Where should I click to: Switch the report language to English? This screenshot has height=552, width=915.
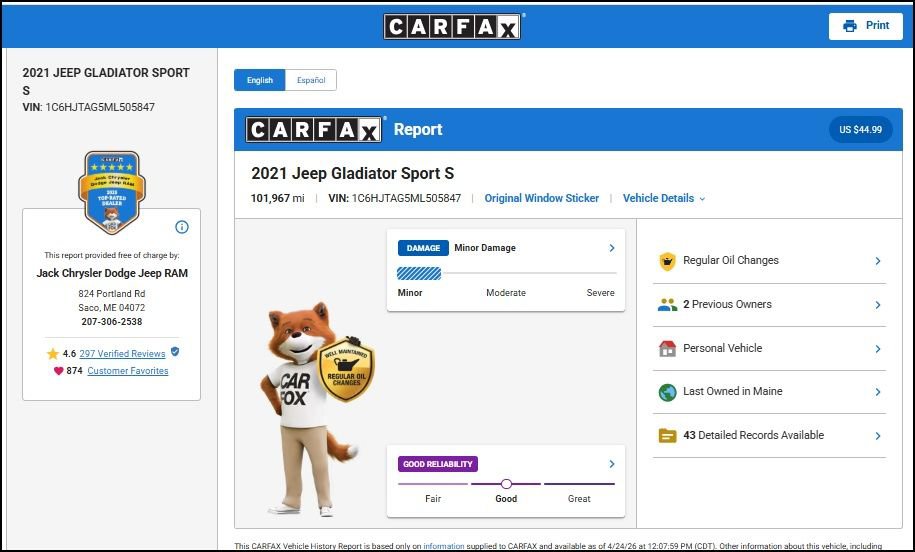[x=260, y=80]
